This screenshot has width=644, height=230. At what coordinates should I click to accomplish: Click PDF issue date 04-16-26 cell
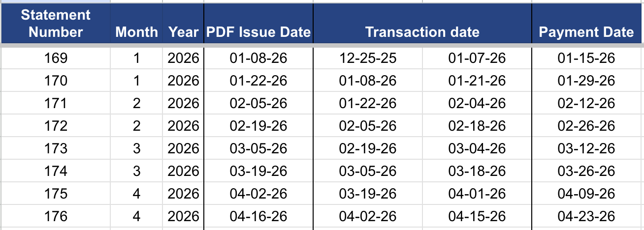point(258,216)
